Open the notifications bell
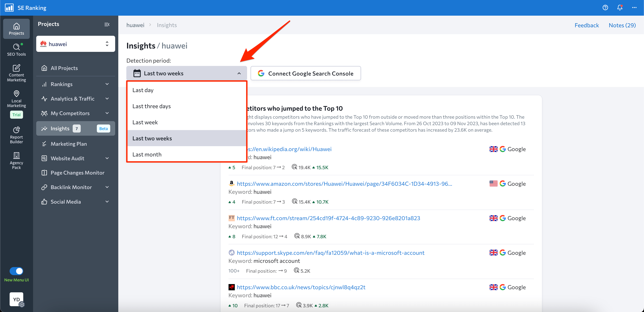This screenshot has width=644, height=312. click(x=620, y=8)
